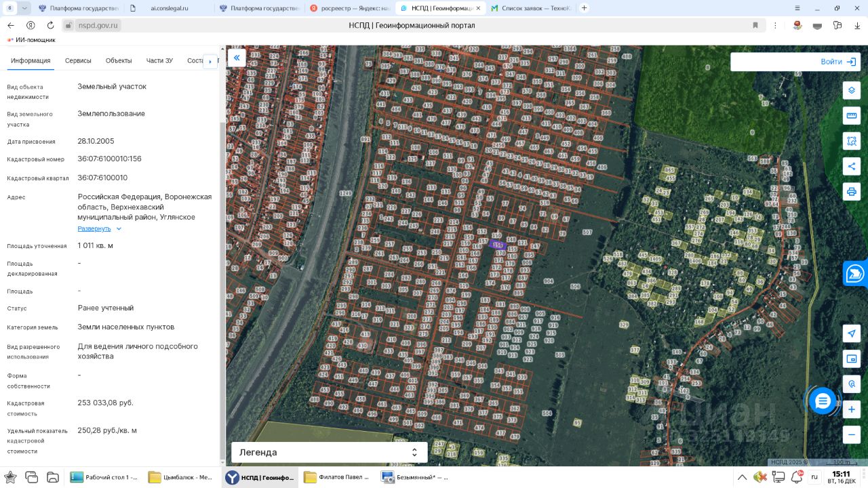
Task: Click the status text Ранее учтенный
Action: point(106,308)
